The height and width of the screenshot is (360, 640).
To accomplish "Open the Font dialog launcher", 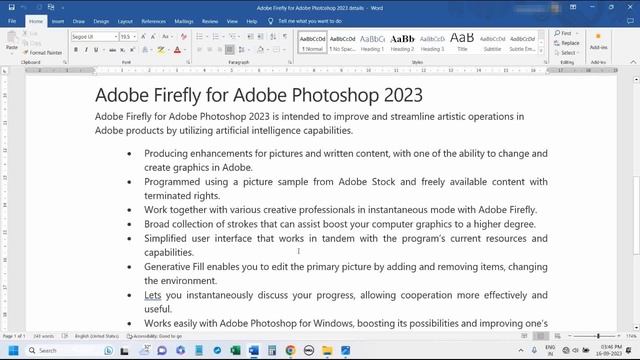I will pos(188,62).
